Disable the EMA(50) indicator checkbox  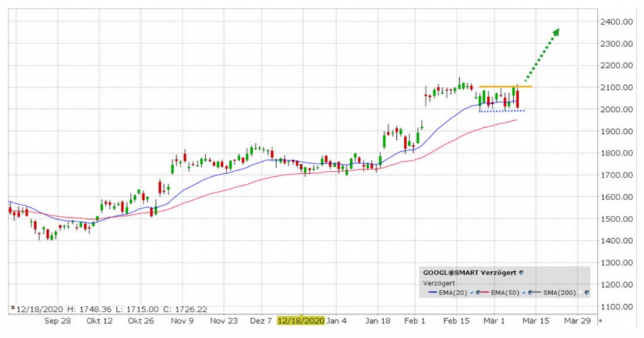tap(523, 293)
